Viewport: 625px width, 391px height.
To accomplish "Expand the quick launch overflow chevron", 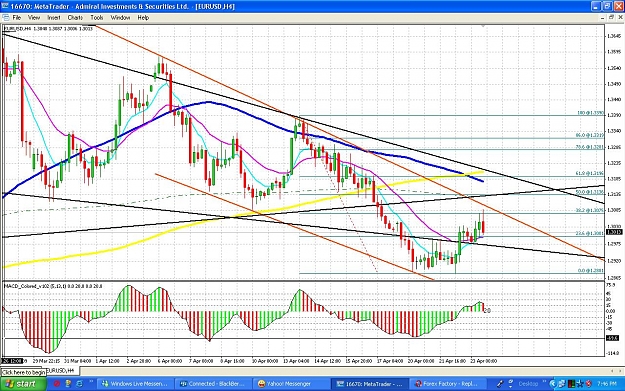I will [91, 382].
